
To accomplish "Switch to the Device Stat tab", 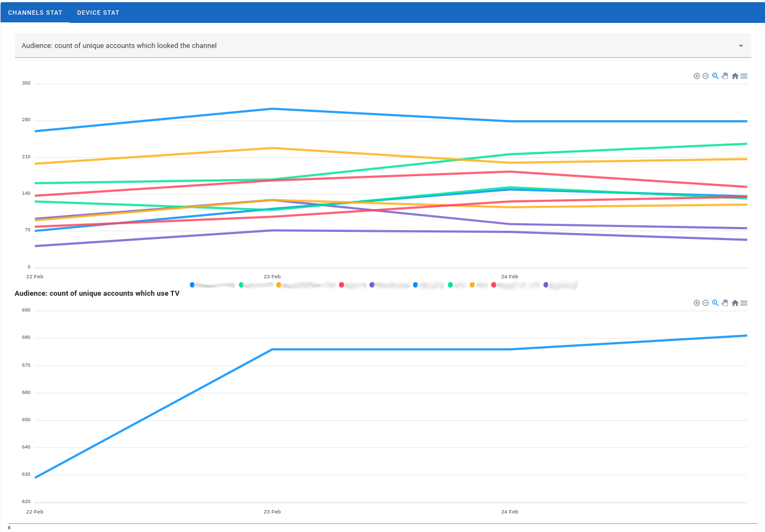I will (98, 13).
